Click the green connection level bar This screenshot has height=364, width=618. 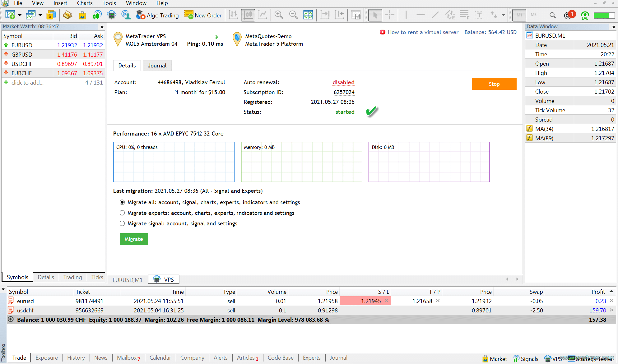(604, 15)
